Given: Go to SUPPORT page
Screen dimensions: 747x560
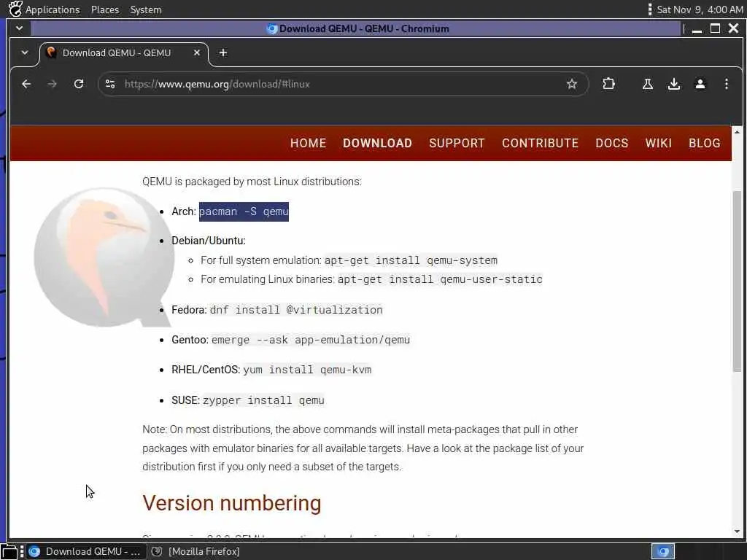Looking at the screenshot, I should (x=457, y=144).
